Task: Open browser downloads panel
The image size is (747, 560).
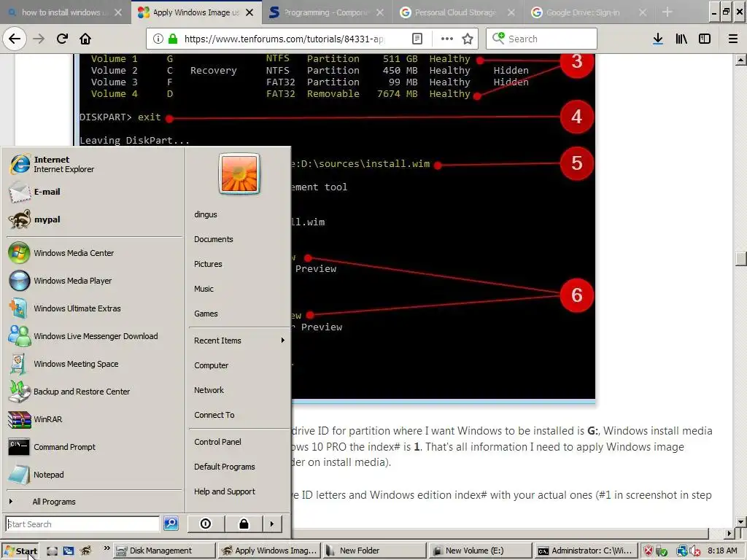Action: click(x=658, y=39)
